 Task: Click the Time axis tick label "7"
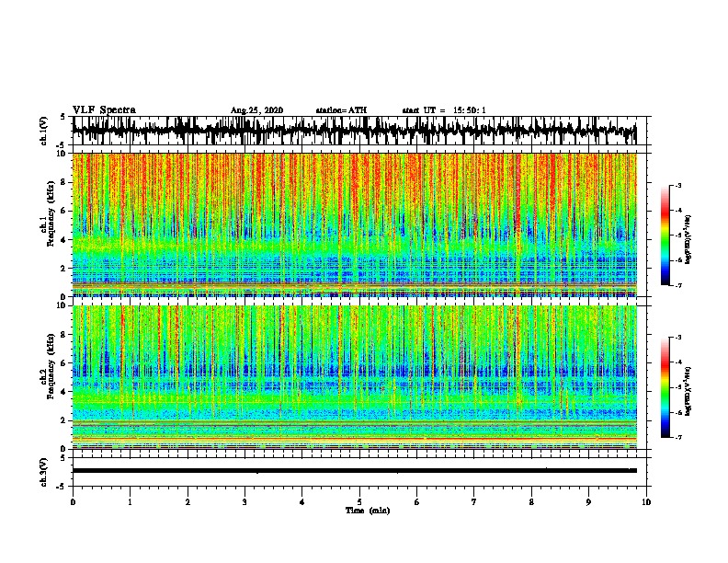coord(474,502)
